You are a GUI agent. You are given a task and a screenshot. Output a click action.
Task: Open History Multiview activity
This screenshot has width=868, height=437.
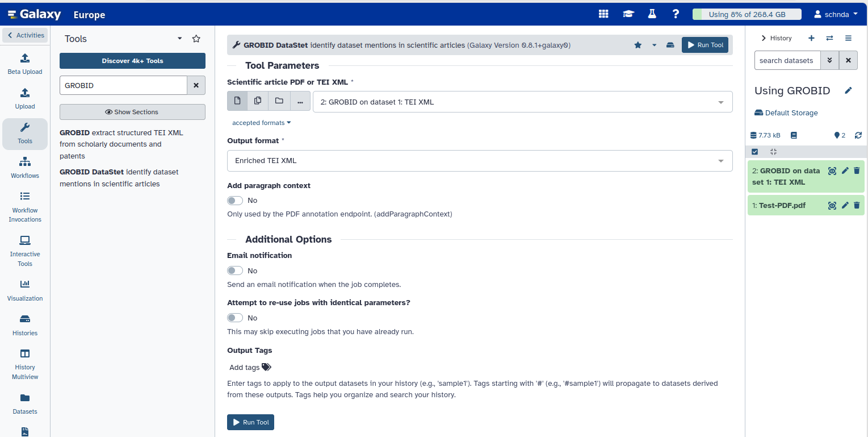(x=25, y=364)
